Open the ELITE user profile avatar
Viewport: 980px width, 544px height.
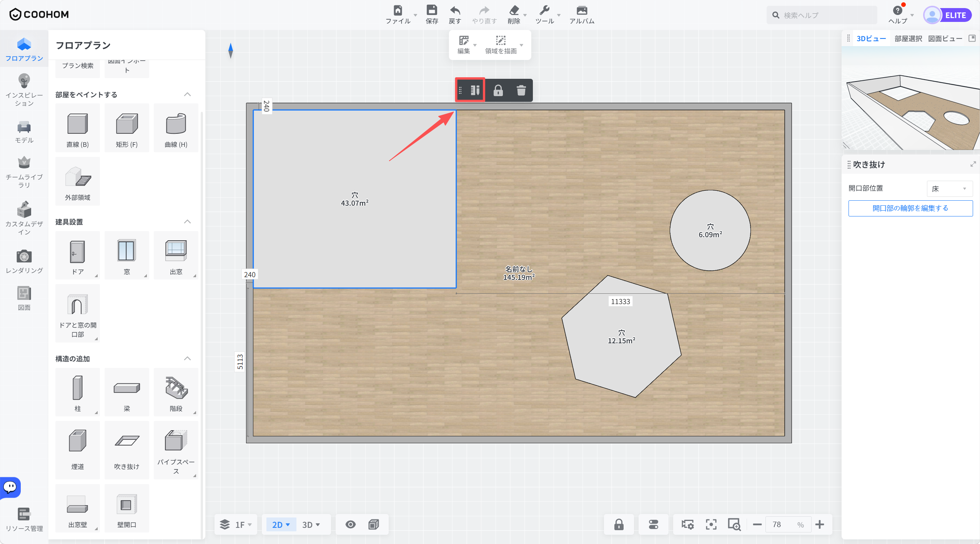pyautogui.click(x=932, y=15)
